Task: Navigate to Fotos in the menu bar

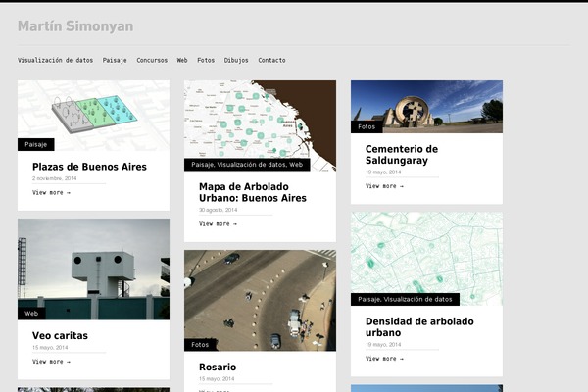Action: click(x=206, y=60)
